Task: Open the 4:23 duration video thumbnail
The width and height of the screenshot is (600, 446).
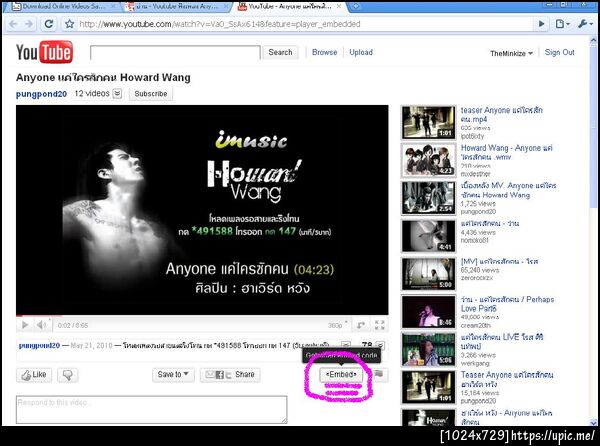Action: [428, 161]
